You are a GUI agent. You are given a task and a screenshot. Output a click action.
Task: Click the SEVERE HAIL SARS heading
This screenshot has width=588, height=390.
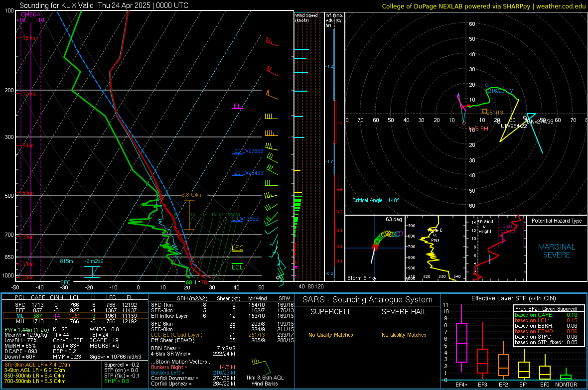tap(404, 312)
